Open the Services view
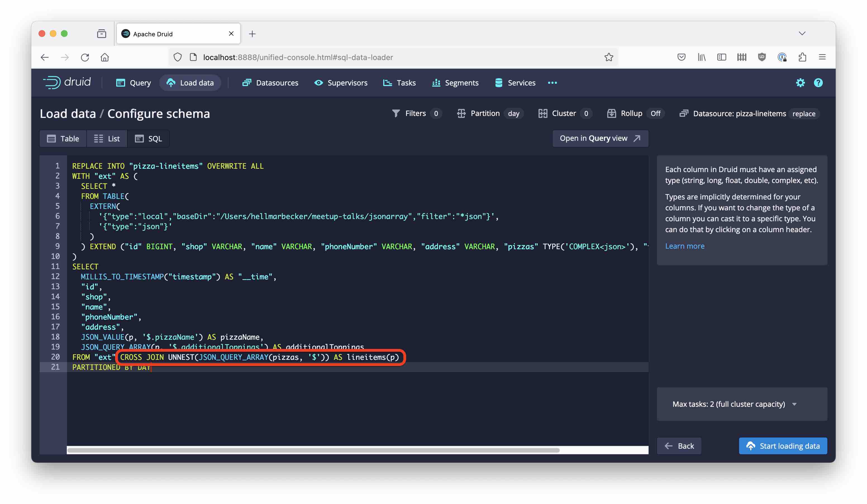 521,83
